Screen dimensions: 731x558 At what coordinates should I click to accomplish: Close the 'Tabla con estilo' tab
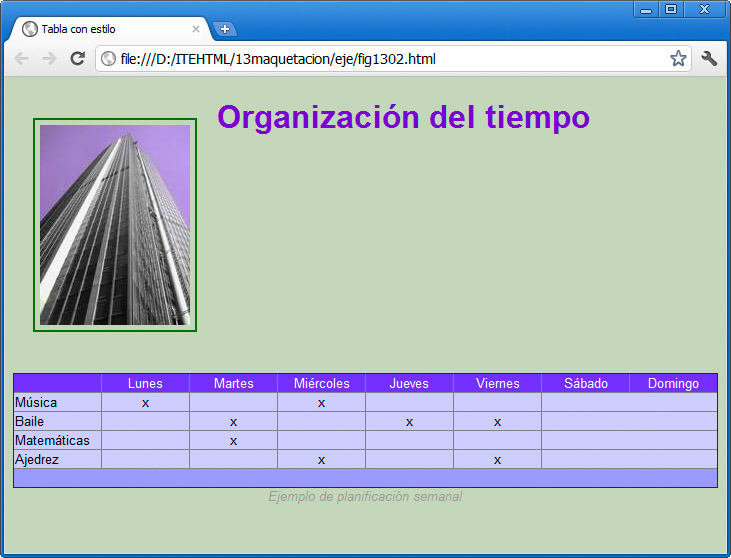[196, 29]
